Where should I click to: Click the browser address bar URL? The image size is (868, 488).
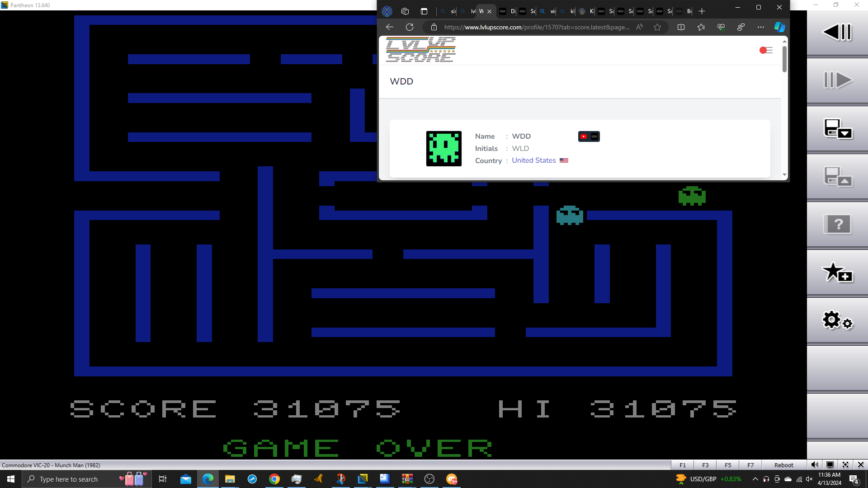pos(537,27)
